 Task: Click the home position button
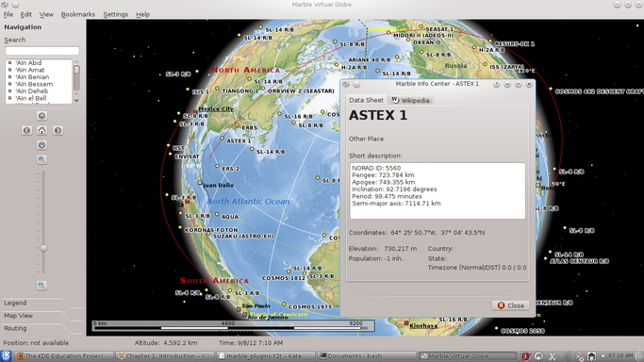click(41, 130)
